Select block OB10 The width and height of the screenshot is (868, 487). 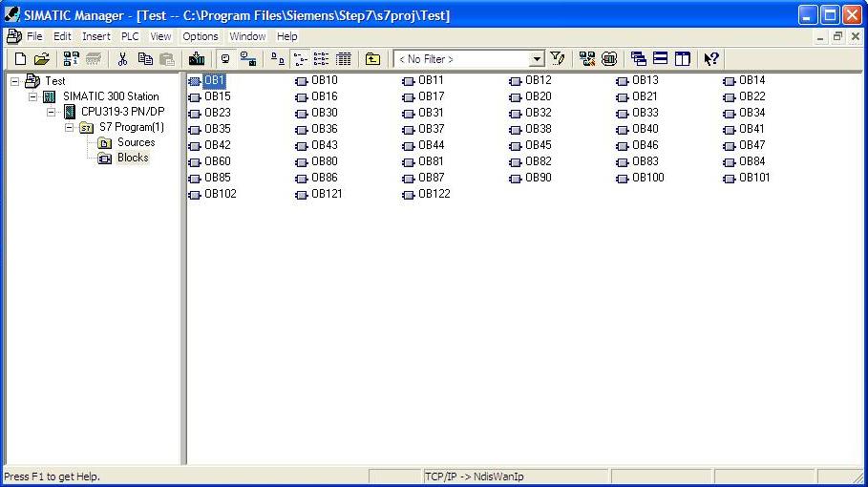click(325, 81)
